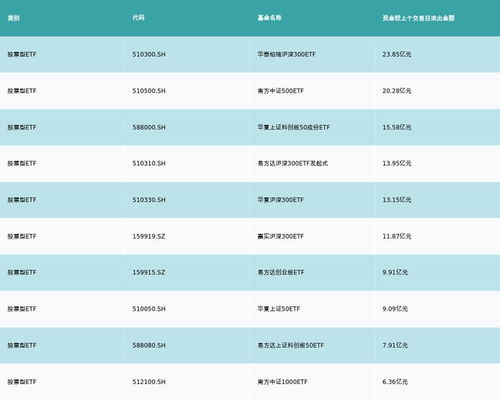
Task: Select code 588000.SH
Action: click(x=149, y=127)
